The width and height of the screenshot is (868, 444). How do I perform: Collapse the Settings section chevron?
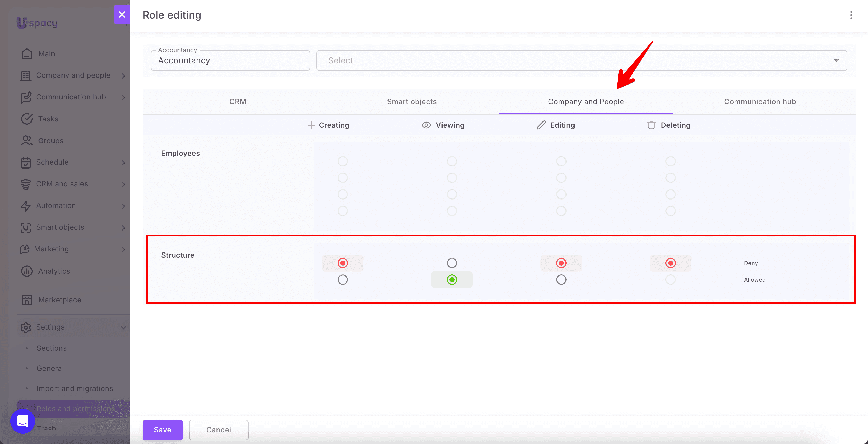pyautogui.click(x=124, y=328)
